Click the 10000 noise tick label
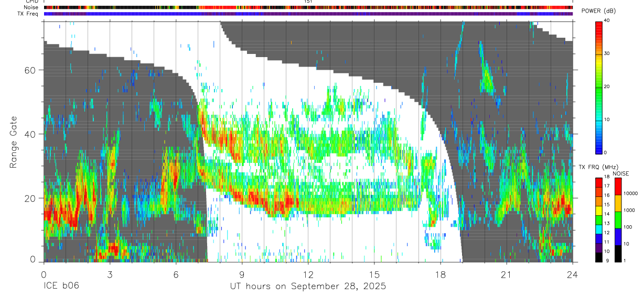The height and width of the screenshot is (297, 644). 631,193
